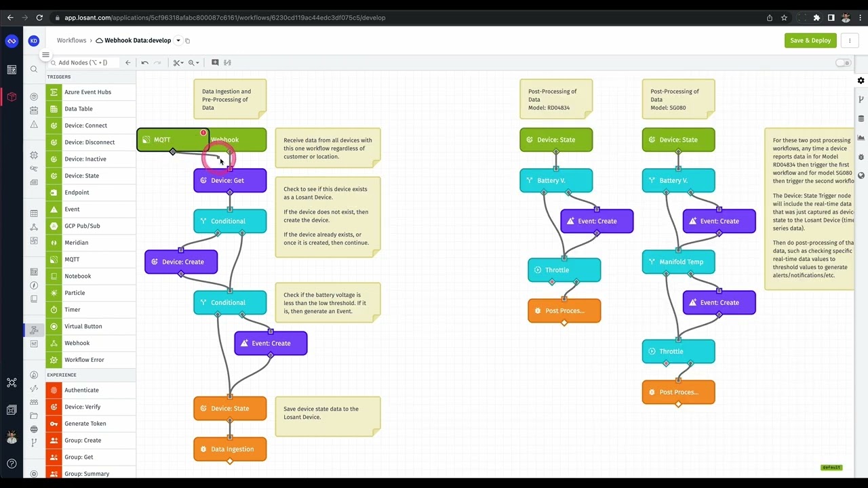The height and width of the screenshot is (488, 868).
Task: Open the dashboards icon in the dark sidebar
Action: (x=12, y=70)
